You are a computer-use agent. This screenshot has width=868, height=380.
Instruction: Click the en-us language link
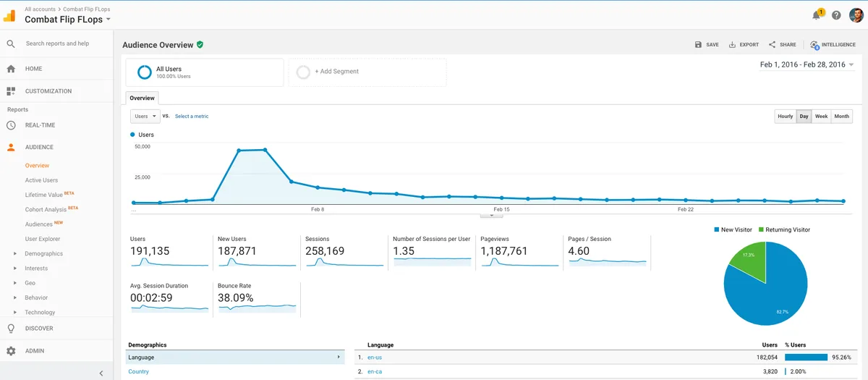coord(375,358)
